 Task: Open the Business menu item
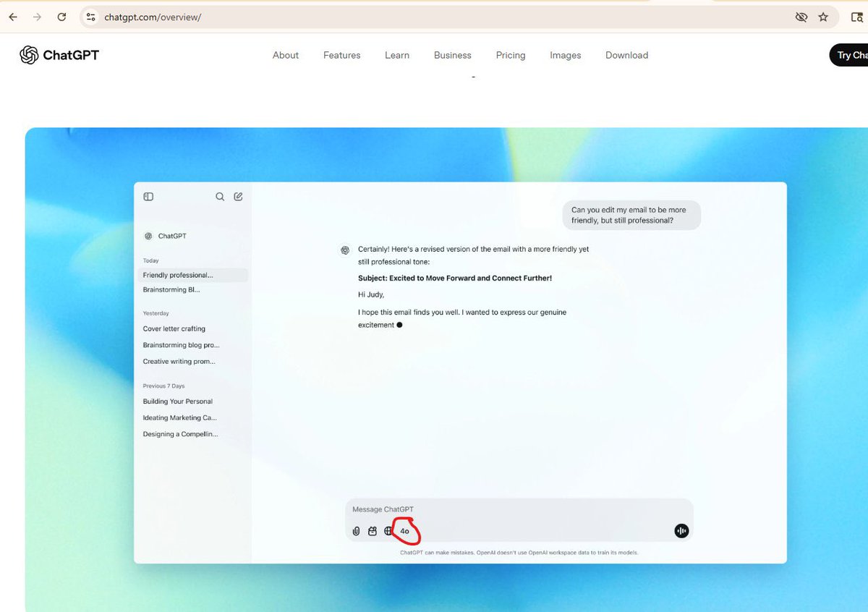coord(453,55)
